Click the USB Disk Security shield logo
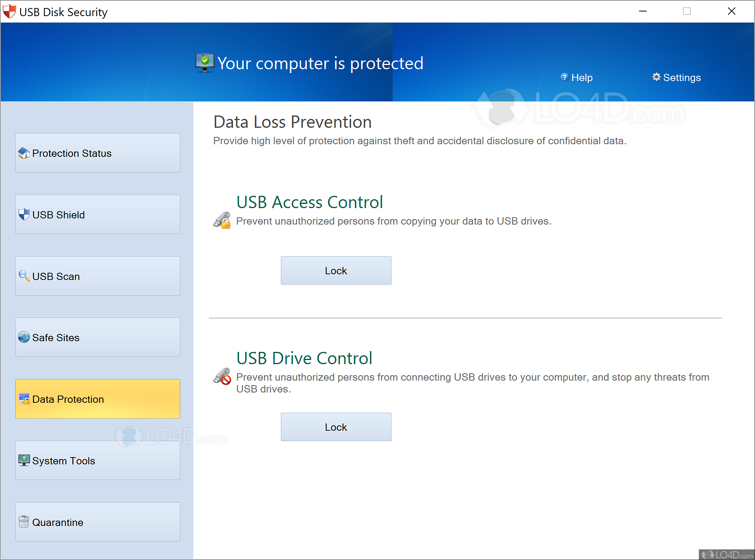The image size is (755, 560). click(10, 11)
